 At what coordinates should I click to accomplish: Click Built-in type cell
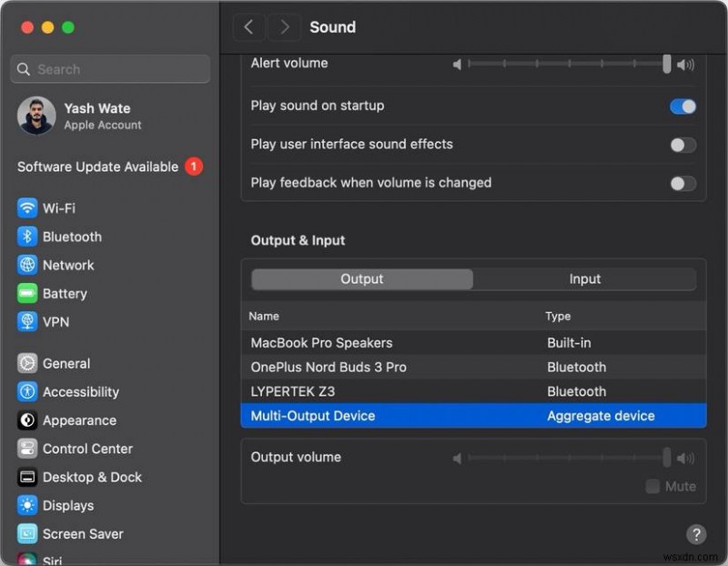[569, 343]
